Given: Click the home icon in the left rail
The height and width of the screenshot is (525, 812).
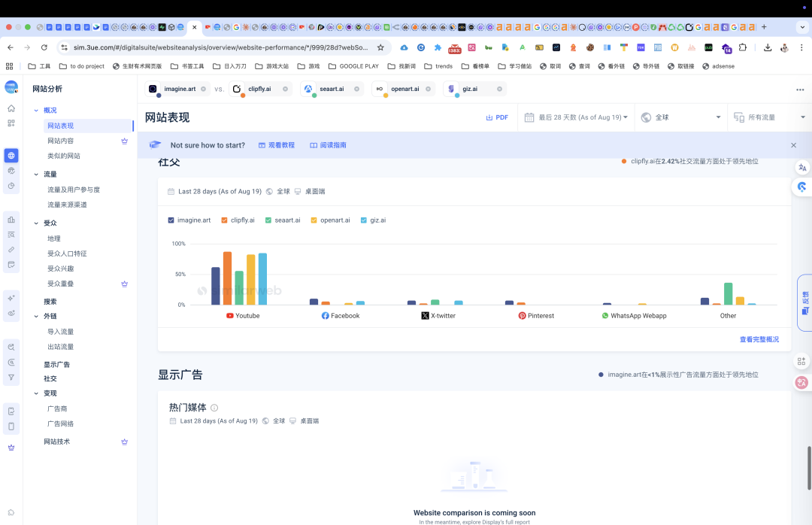Looking at the screenshot, I should click(11, 108).
